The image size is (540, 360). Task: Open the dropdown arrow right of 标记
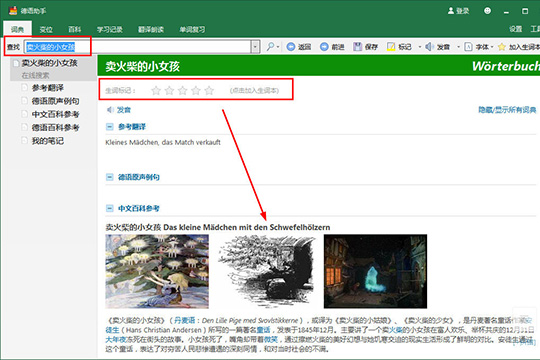(419, 47)
